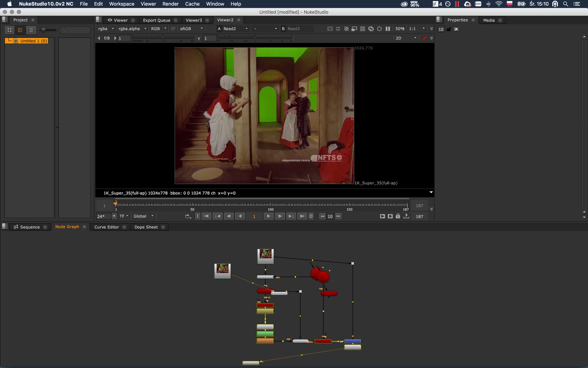Open the 24 fps dropdown arrow
The image size is (588, 368).
coord(114,216)
